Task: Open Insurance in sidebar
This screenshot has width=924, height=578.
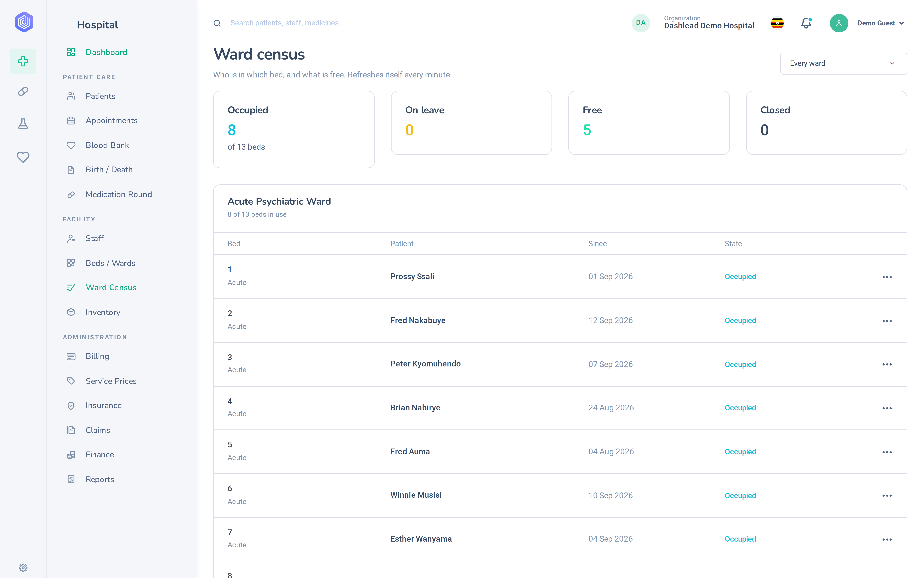Action: (x=104, y=405)
